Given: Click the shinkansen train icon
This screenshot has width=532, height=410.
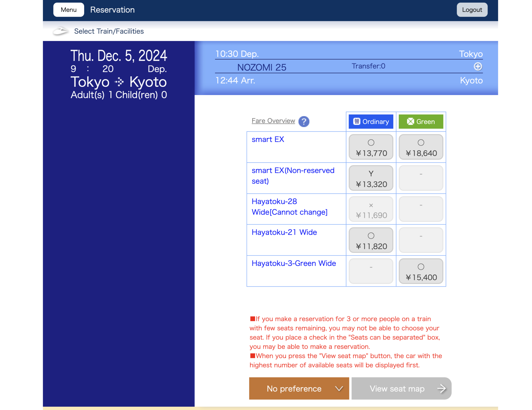Looking at the screenshot, I should click(x=61, y=31).
